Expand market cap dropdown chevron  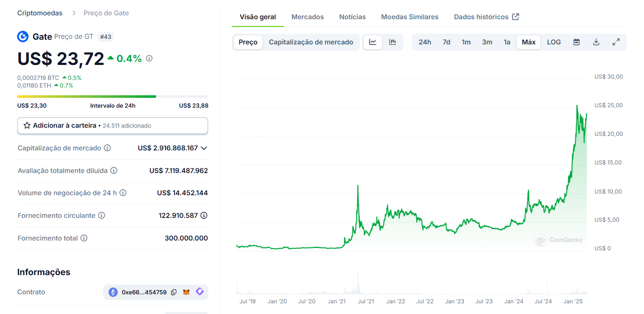point(204,148)
